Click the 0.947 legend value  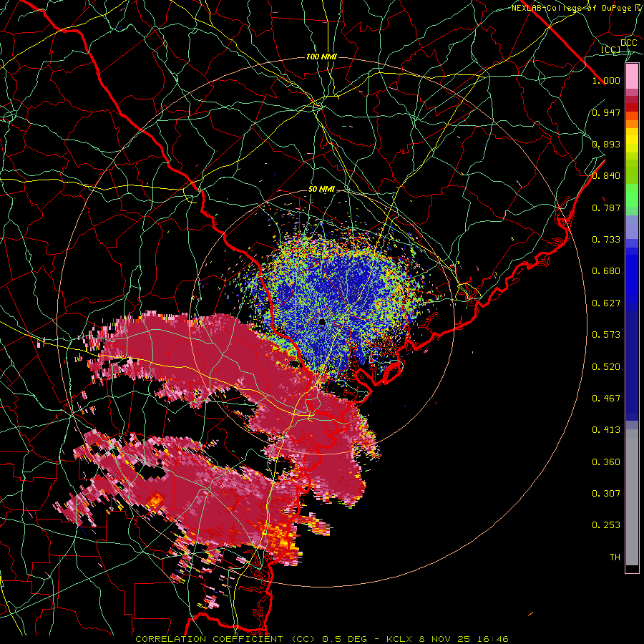pos(606,112)
